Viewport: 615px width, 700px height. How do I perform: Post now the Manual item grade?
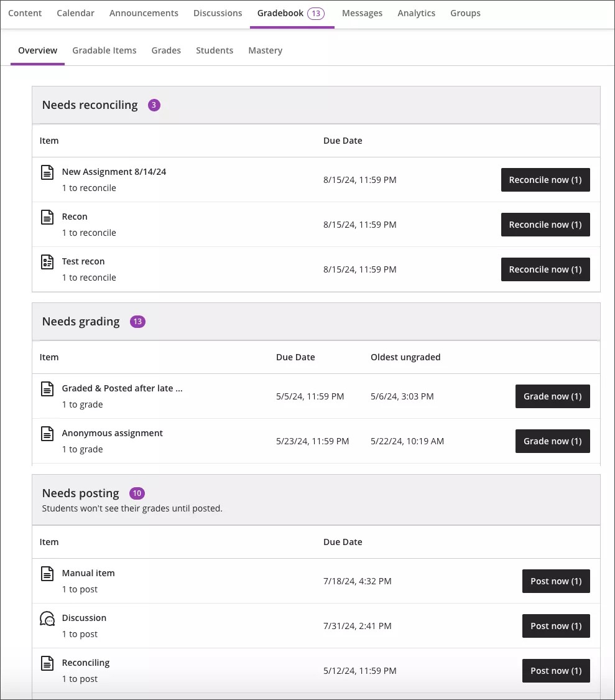pos(555,581)
